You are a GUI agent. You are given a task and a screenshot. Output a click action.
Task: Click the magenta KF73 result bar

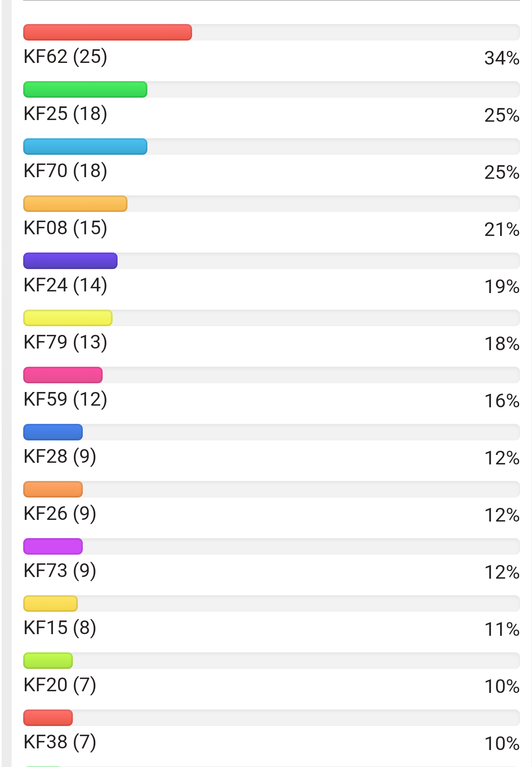point(53,546)
